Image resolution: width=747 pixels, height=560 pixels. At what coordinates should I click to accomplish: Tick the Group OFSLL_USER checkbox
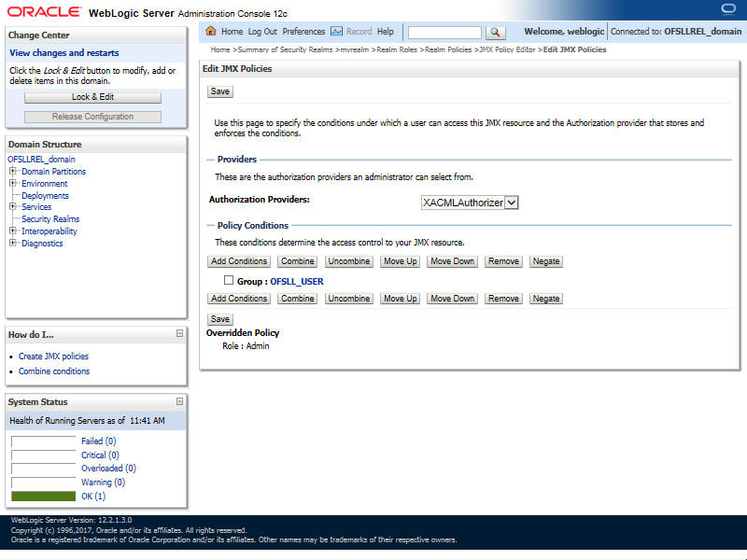[229, 281]
